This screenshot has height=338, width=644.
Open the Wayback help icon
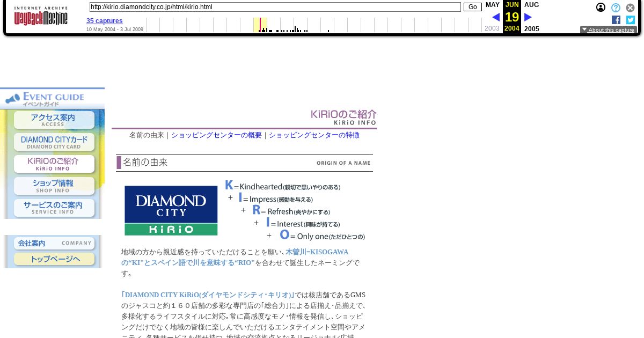tap(616, 8)
